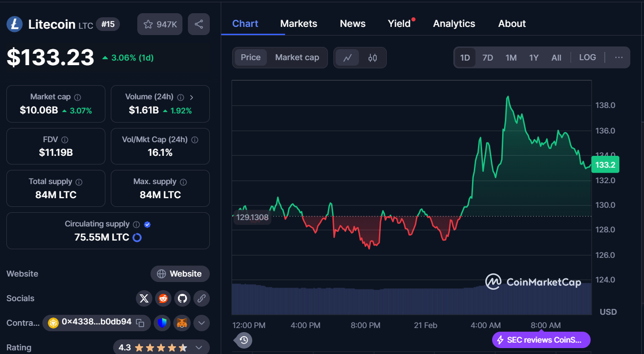Click the 133.2 current price label
This screenshot has width=644, height=354.
(x=605, y=165)
